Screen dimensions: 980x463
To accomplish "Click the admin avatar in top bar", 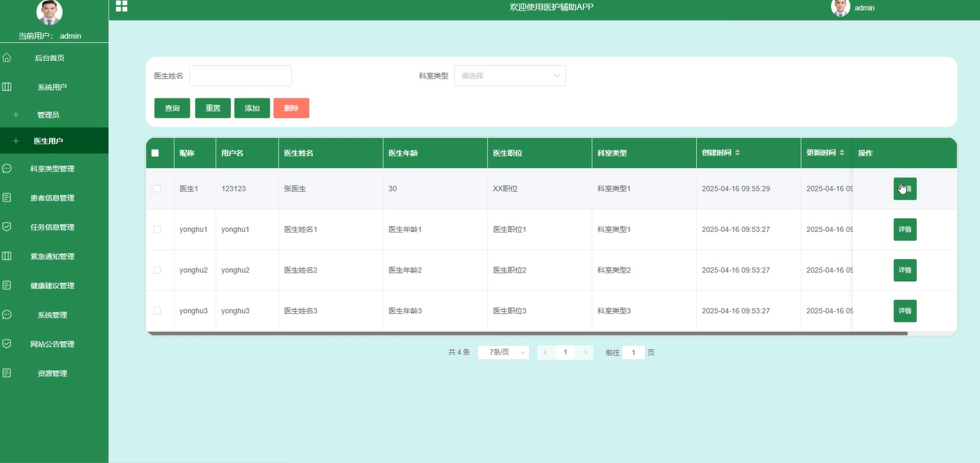I will pos(840,7).
